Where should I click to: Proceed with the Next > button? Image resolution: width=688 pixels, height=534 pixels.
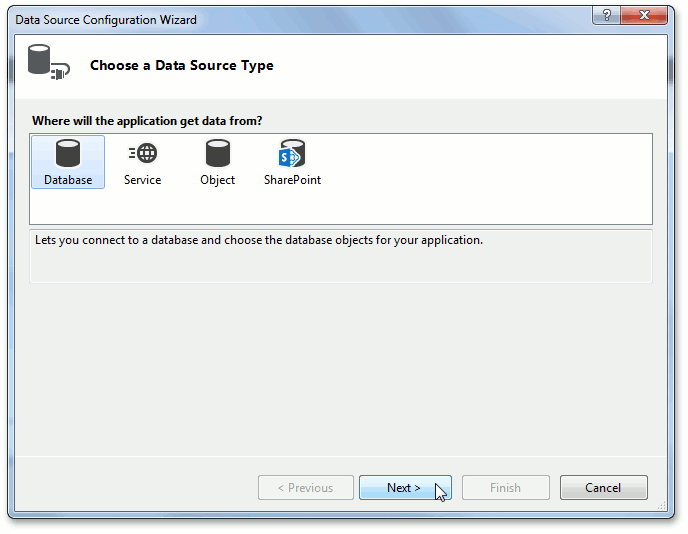point(404,488)
